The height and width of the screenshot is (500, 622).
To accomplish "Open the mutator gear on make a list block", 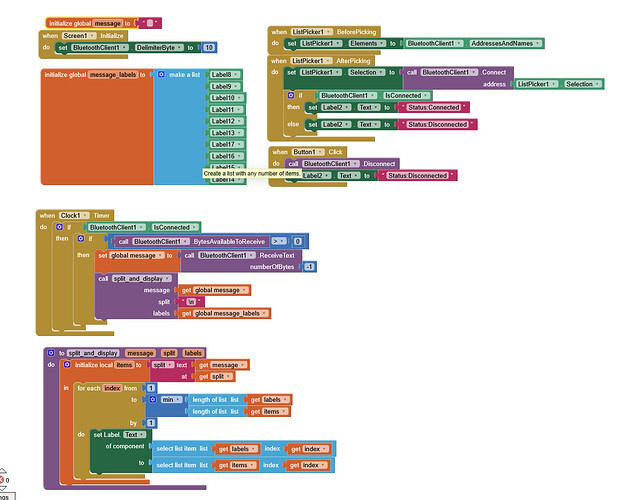I will pos(161,75).
